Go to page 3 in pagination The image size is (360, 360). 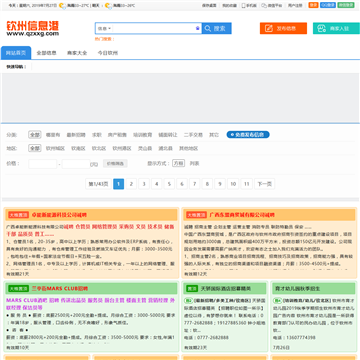[x=144, y=184]
